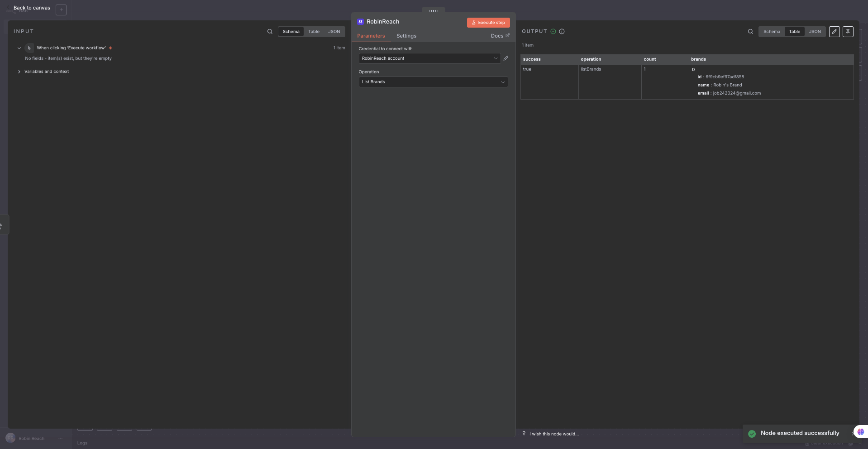Search the input panel data
This screenshot has height=449, width=868.
pos(270,32)
